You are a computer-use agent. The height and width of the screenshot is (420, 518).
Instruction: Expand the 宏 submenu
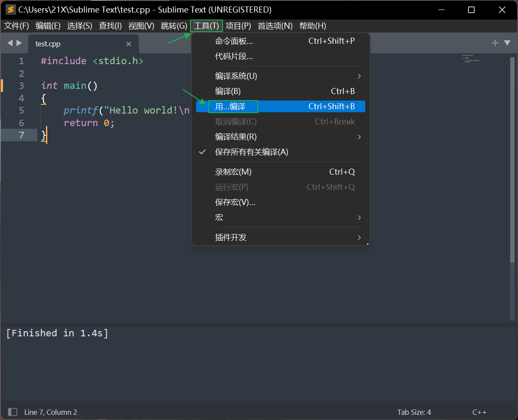(280, 218)
